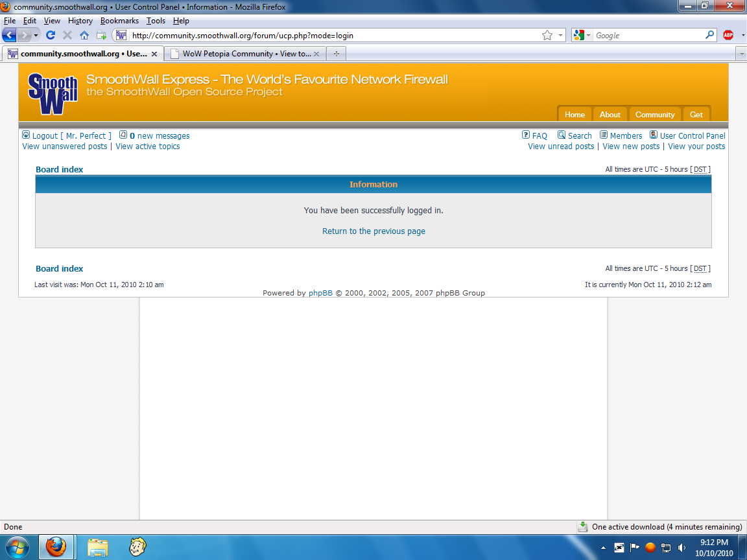Viewport: 747px width, 560px height.
Task: Close the community.smoothwall.org tab
Action: point(154,54)
